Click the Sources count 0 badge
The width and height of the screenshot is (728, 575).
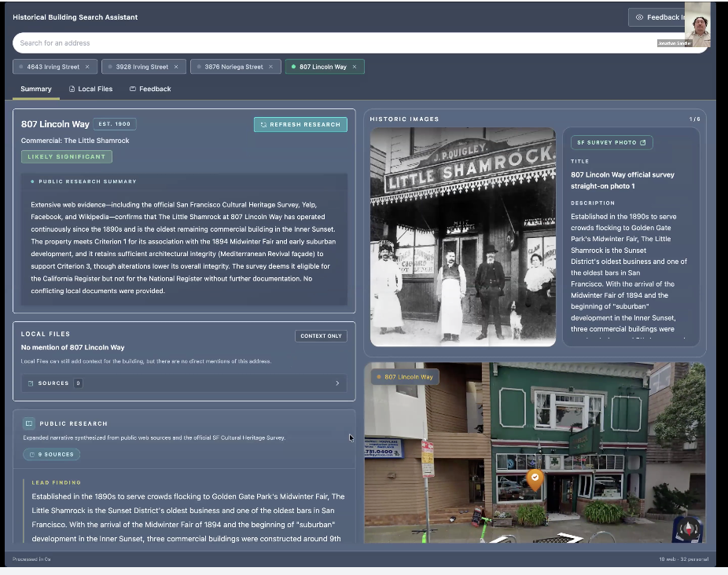[78, 383]
